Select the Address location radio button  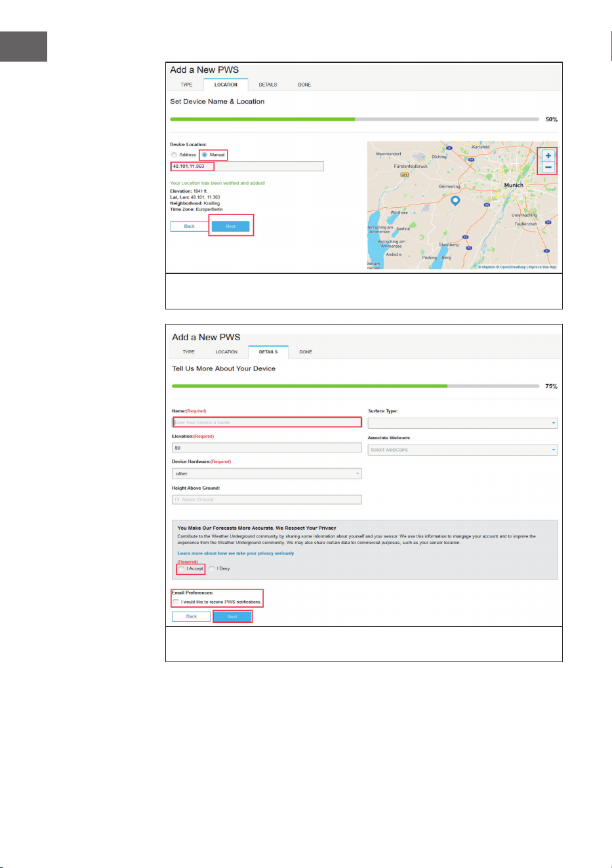(174, 155)
